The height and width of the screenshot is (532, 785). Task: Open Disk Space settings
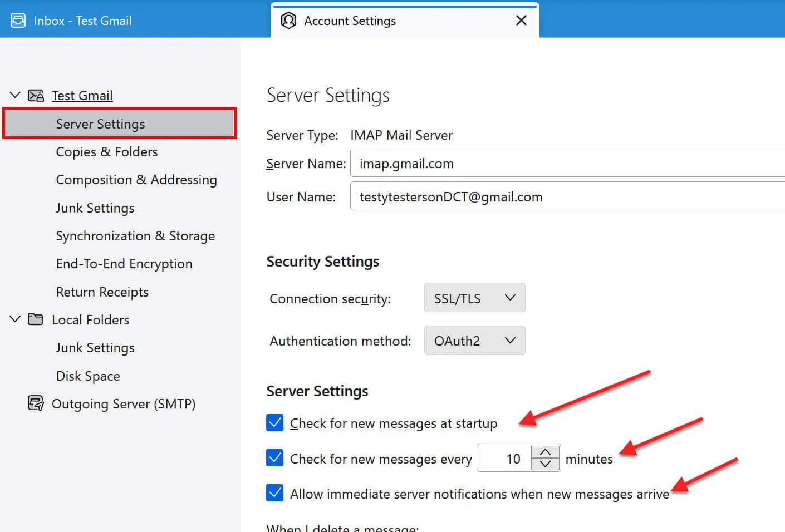88,376
